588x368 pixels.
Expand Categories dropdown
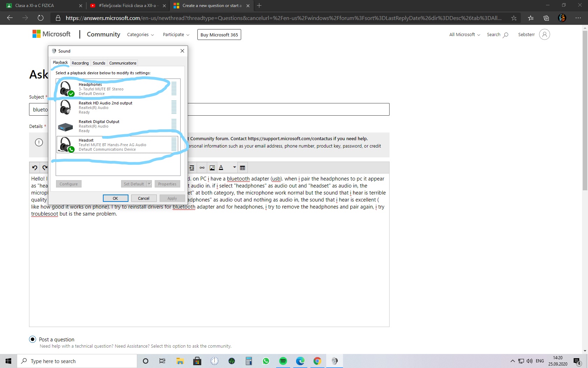[140, 35]
